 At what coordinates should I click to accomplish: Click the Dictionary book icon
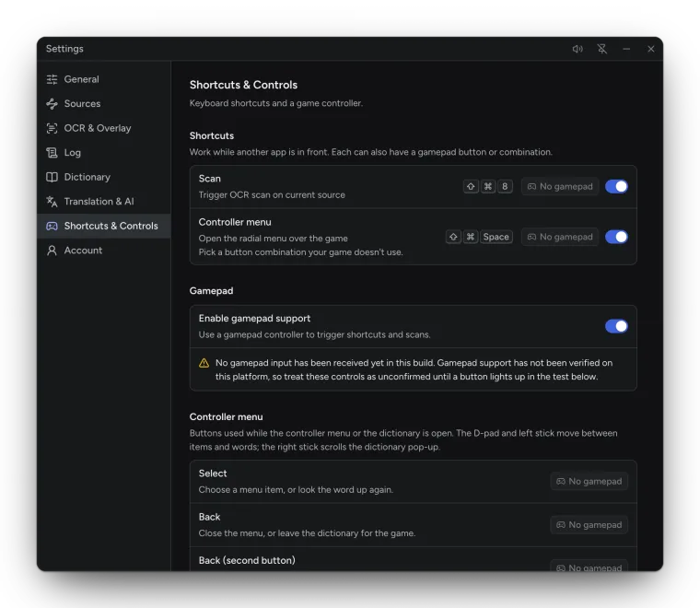click(x=52, y=177)
